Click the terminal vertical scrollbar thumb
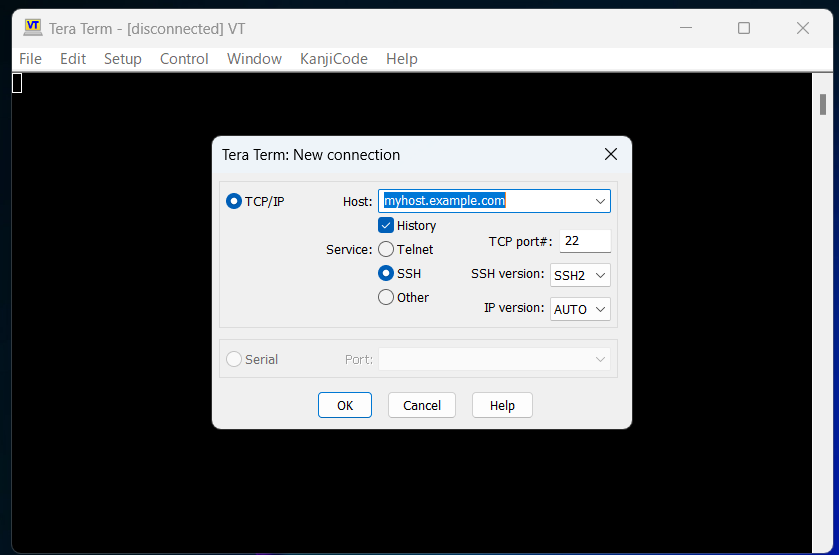The image size is (839, 555). point(823,104)
